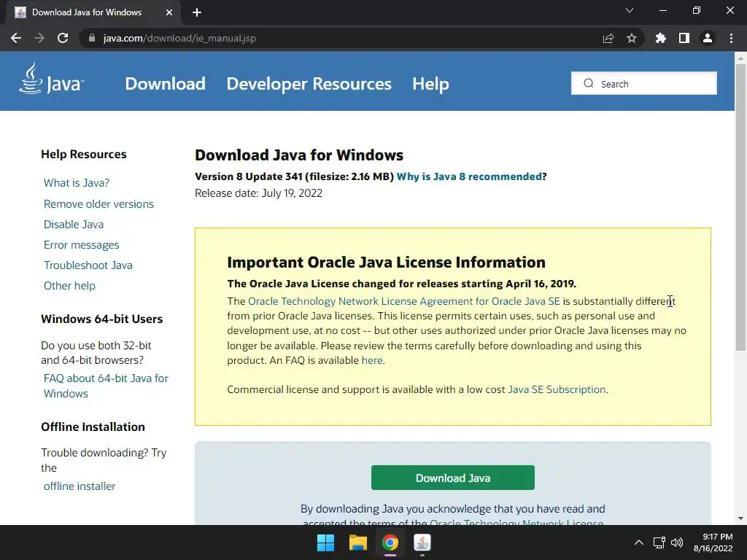Open Chrome three-dot menu
Screen dimensions: 747x560
731,38
